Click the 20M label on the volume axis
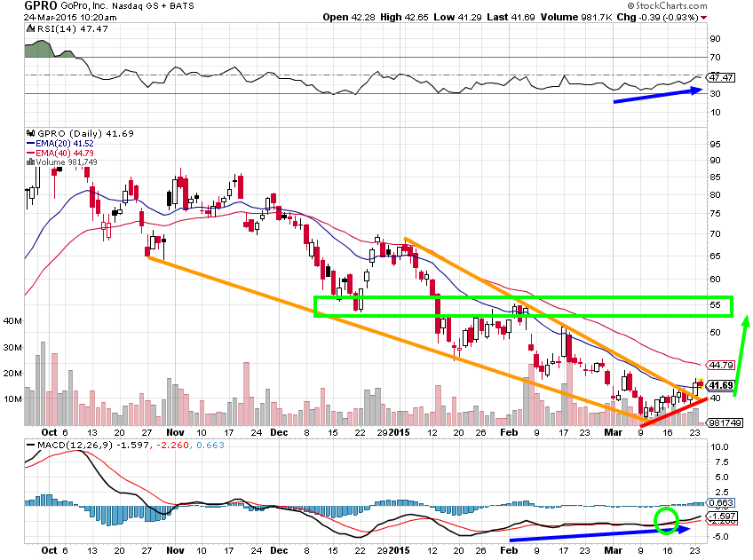The image size is (753, 560). 12,373
